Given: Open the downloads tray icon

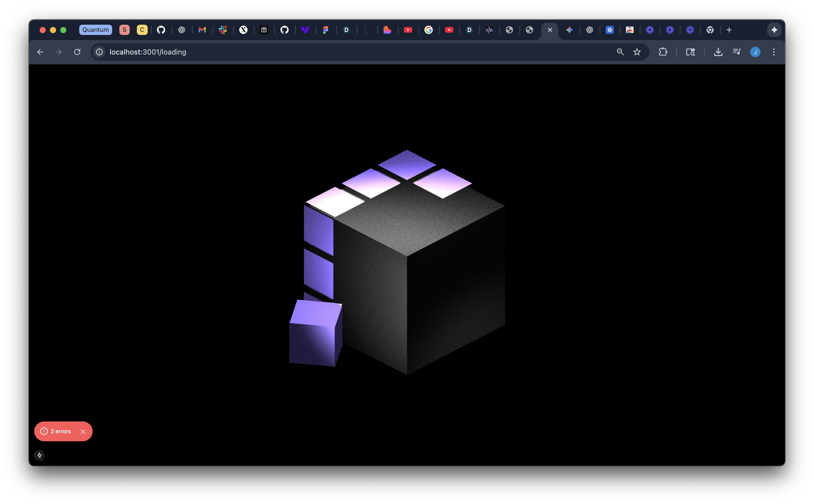Looking at the screenshot, I should pos(718,52).
